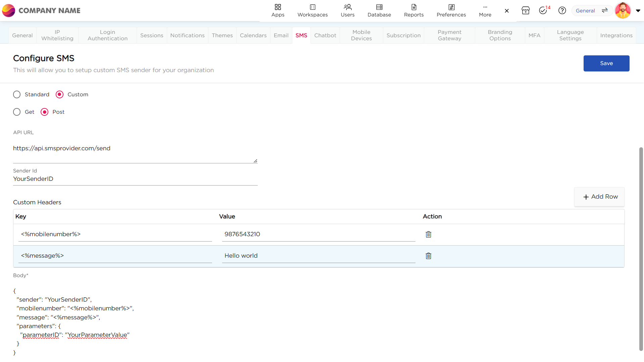Go to Users icon in top bar
Viewport: 644px width, 362px height.
coord(347,7)
